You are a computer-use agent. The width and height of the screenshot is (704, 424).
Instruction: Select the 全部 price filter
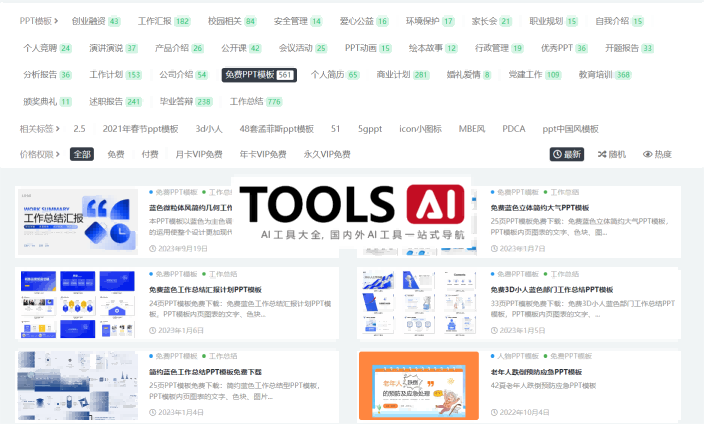[82, 154]
